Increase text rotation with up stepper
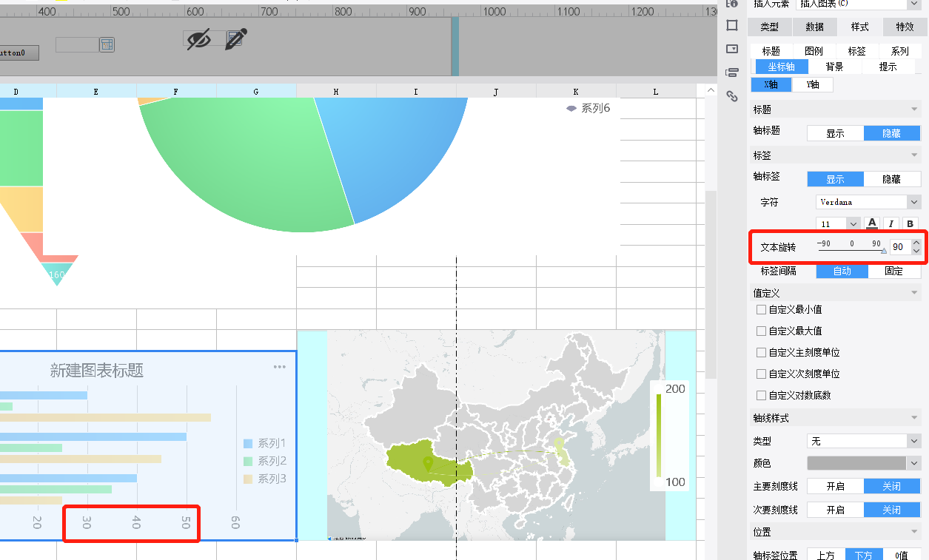Screen dimensions: 929x560 click(916, 243)
